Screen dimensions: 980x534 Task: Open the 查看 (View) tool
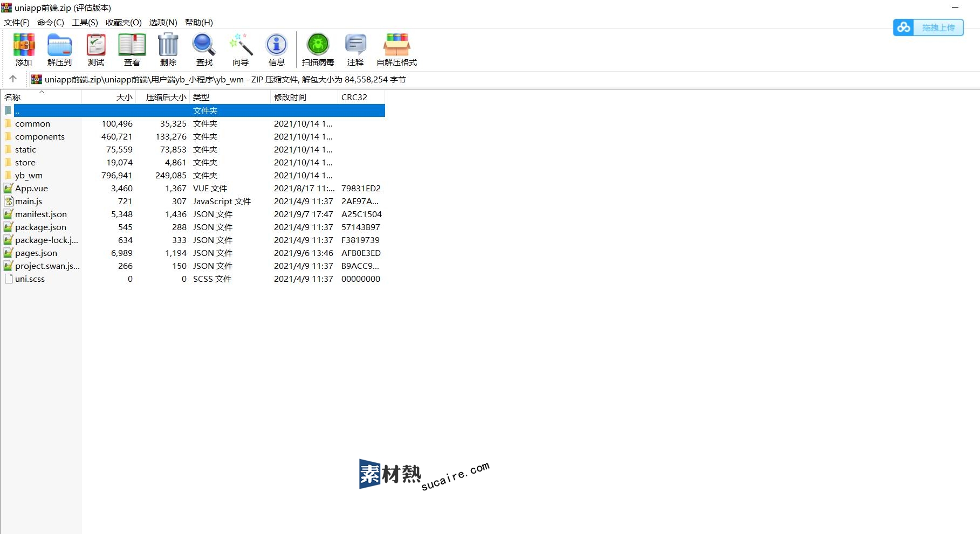pyautogui.click(x=132, y=45)
